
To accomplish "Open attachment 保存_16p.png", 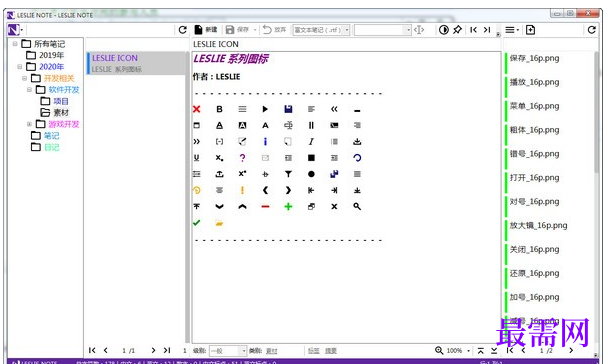I will pyautogui.click(x=534, y=58).
